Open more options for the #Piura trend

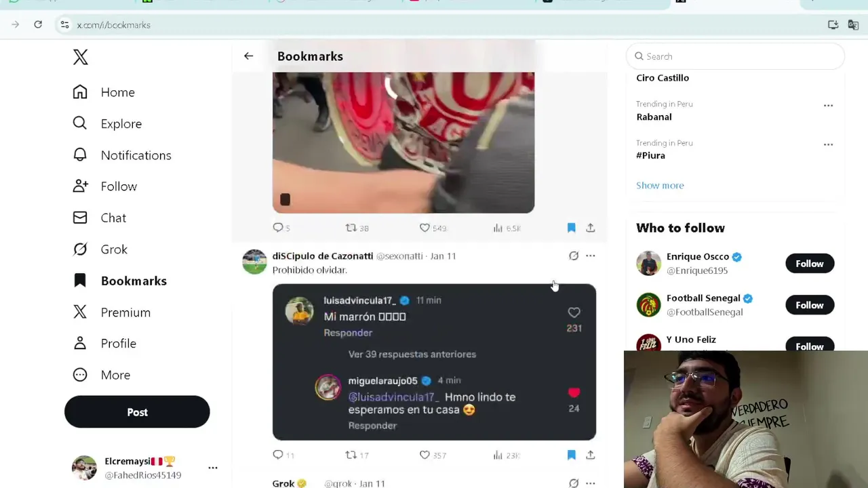(828, 144)
